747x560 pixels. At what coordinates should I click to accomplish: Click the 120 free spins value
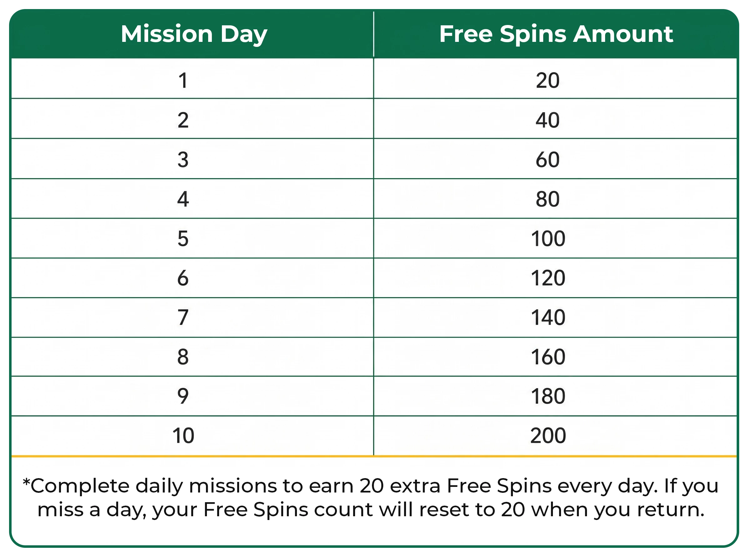click(548, 278)
